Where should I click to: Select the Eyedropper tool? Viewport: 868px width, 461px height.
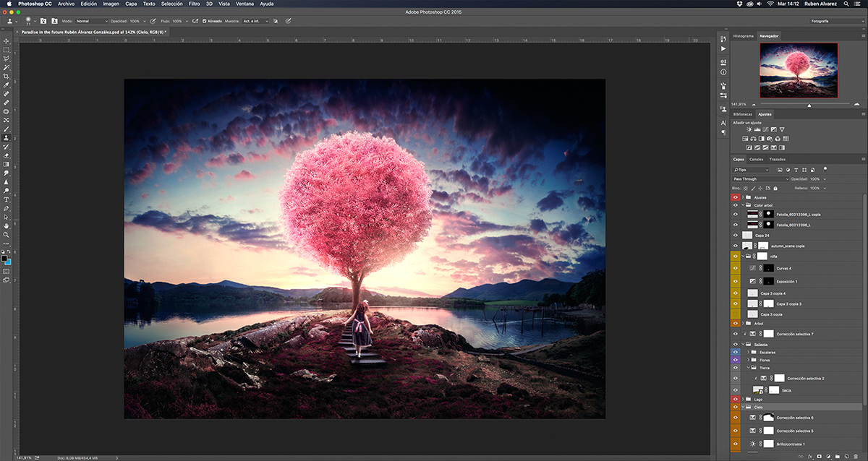pyautogui.click(x=7, y=85)
